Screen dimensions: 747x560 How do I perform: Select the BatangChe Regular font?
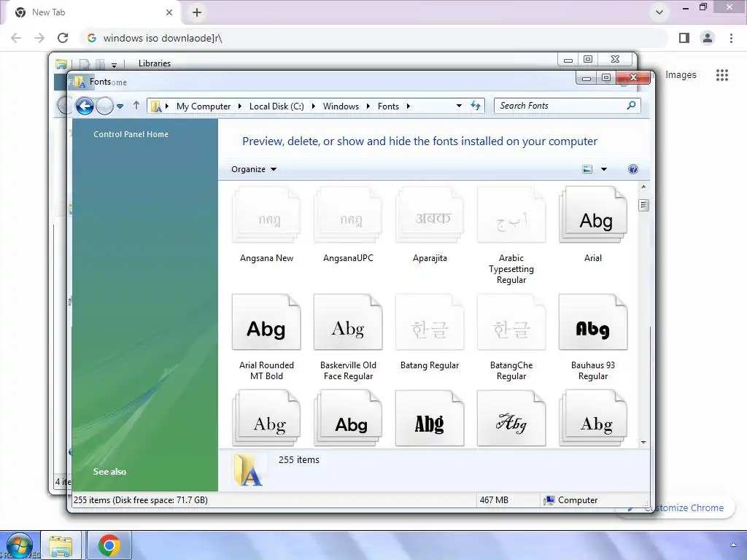coord(511,338)
